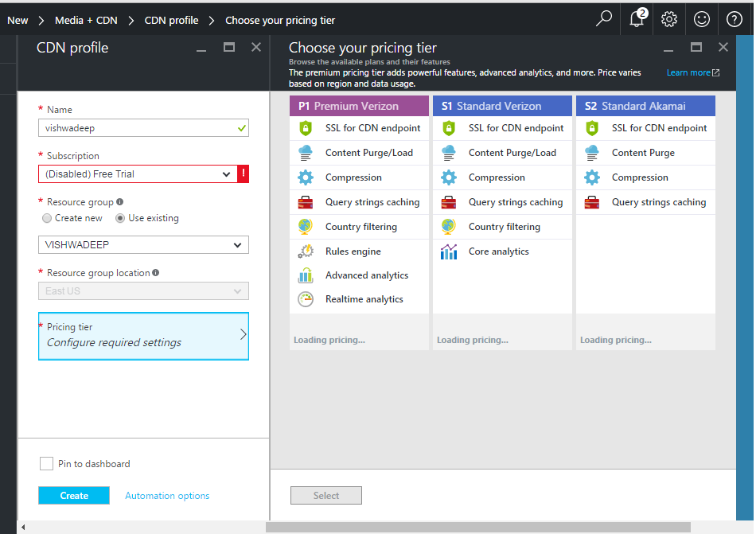Select the S1 Standard Verizon tier header
The image size is (756, 534).
click(502, 106)
